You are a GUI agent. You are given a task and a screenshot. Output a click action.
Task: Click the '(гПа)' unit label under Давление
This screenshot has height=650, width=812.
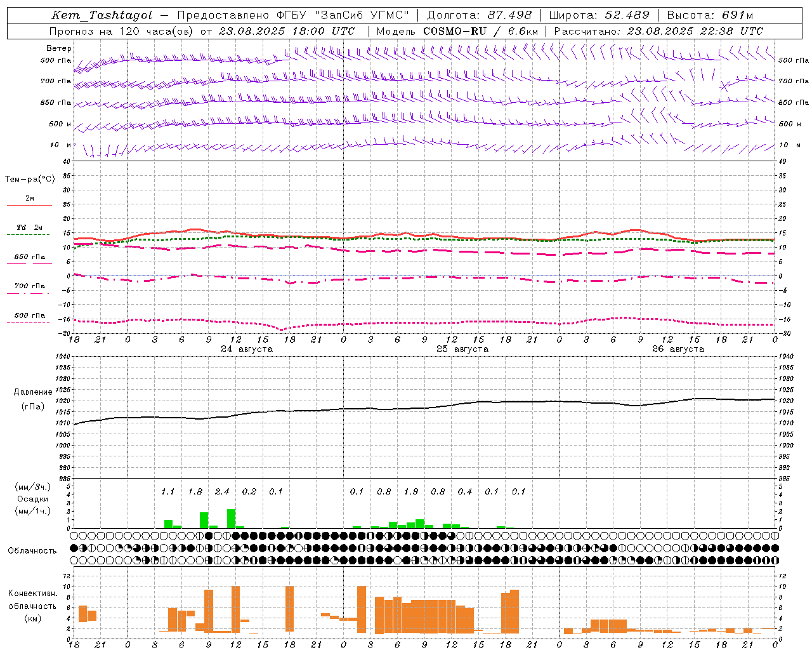[x=33, y=407]
